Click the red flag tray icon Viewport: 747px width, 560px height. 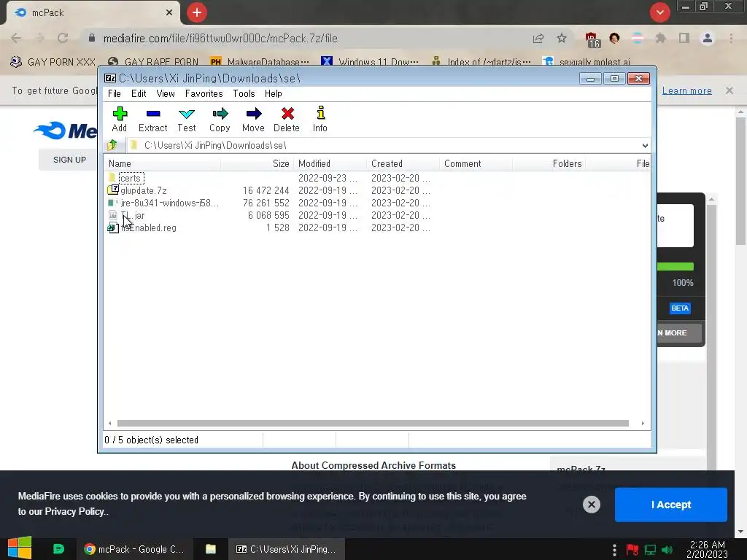[x=632, y=550]
